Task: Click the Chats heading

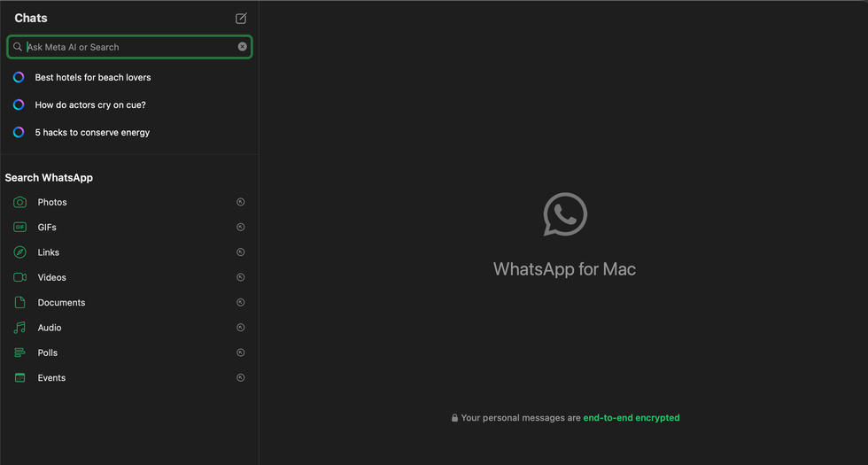Action: (x=31, y=19)
